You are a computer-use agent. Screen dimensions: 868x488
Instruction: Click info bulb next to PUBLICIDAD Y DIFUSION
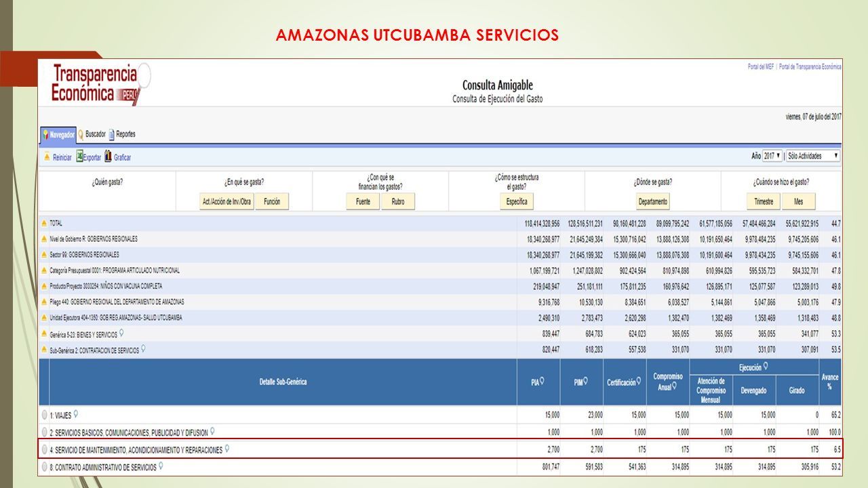click(212, 430)
